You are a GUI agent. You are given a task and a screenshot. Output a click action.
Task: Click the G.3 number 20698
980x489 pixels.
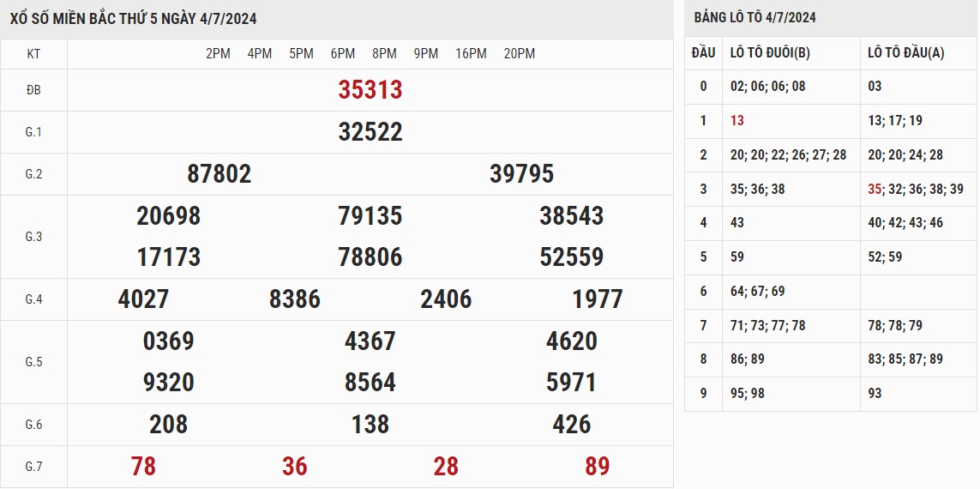168,216
